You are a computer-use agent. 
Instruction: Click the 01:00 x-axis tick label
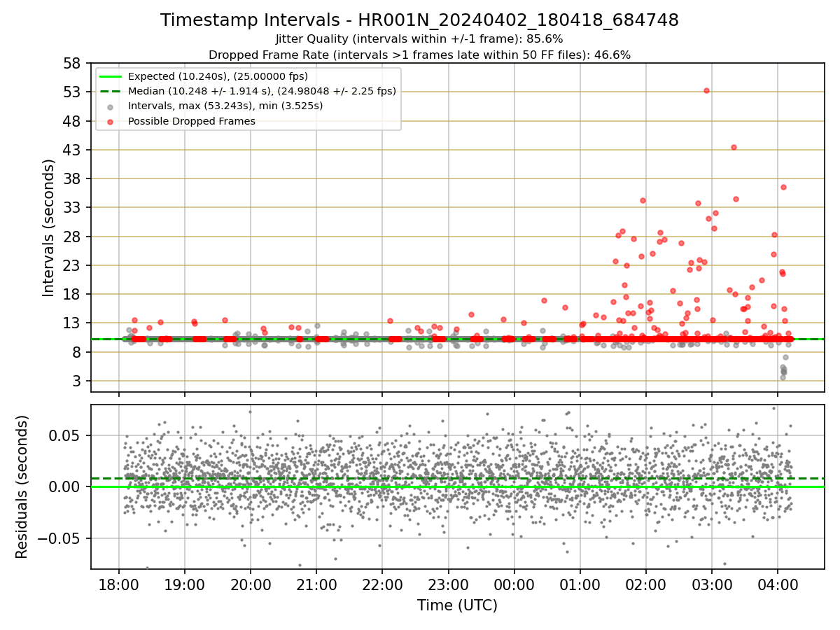(580, 584)
